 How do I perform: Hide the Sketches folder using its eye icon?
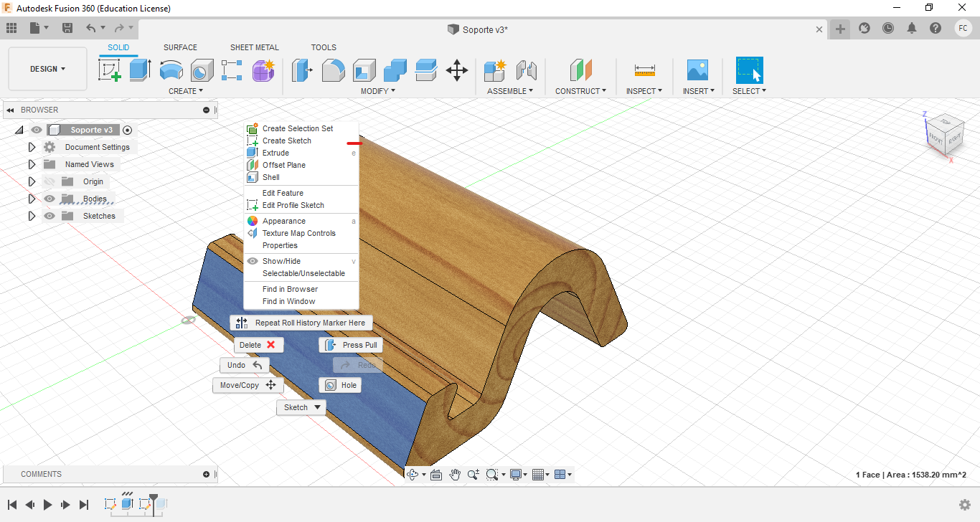[x=49, y=216]
